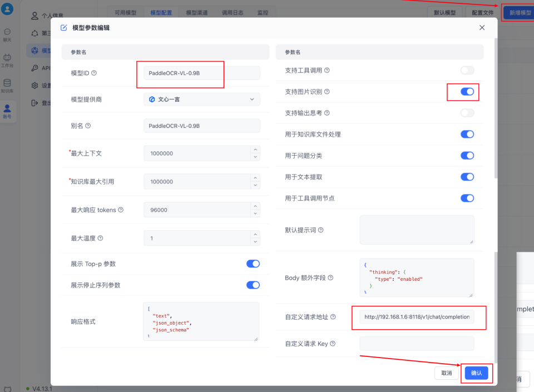Open the 模型提供商 provider dropdown

202,98
